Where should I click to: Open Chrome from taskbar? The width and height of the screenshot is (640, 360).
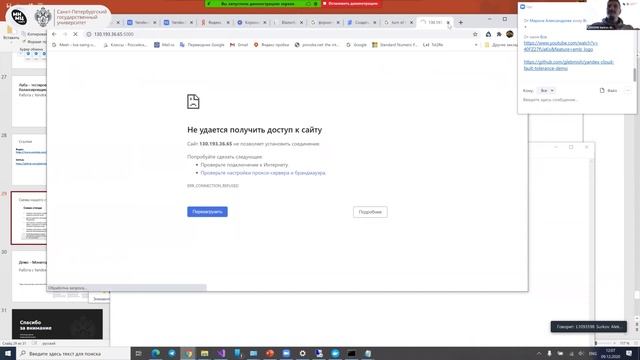click(188, 353)
